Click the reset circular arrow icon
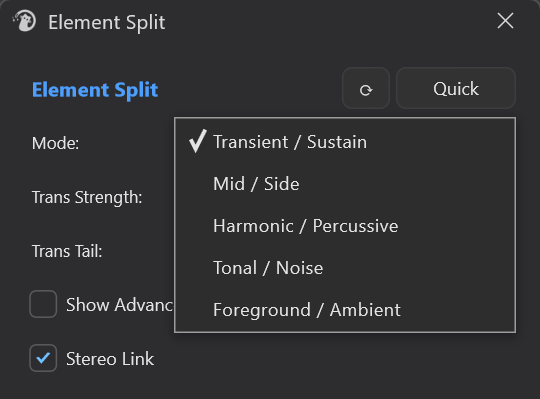The width and height of the screenshot is (540, 399). pos(366,89)
